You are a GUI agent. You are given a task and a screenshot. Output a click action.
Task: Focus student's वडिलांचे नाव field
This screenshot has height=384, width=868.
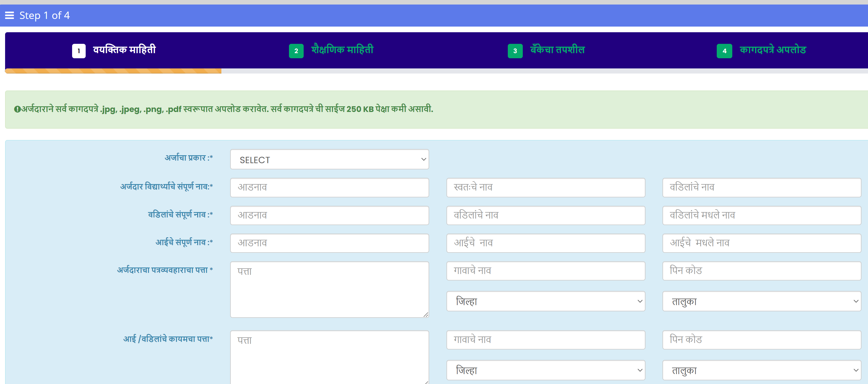tap(761, 187)
